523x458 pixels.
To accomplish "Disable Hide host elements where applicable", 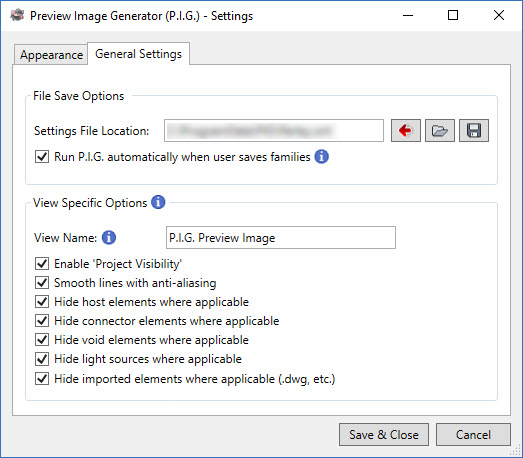I will click(42, 302).
